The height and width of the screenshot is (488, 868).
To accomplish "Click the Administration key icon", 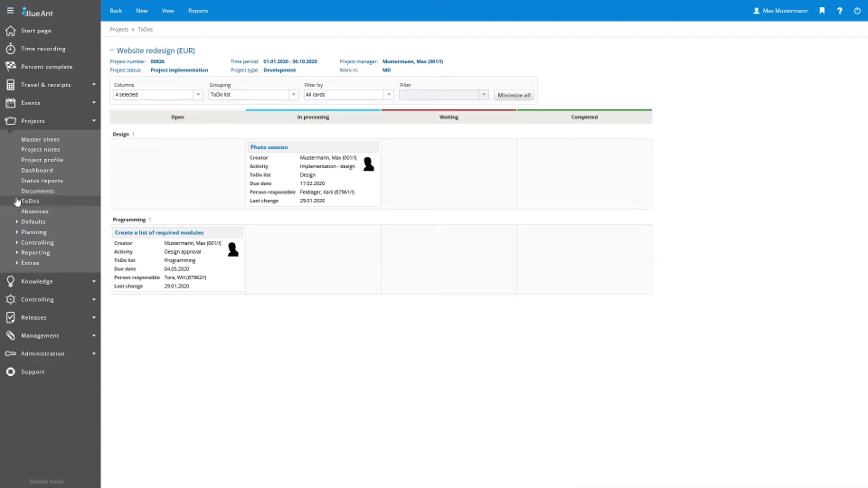I will [10, 353].
